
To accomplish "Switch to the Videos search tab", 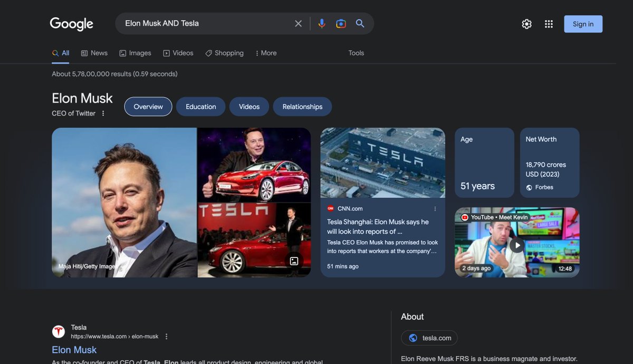I will click(x=178, y=53).
